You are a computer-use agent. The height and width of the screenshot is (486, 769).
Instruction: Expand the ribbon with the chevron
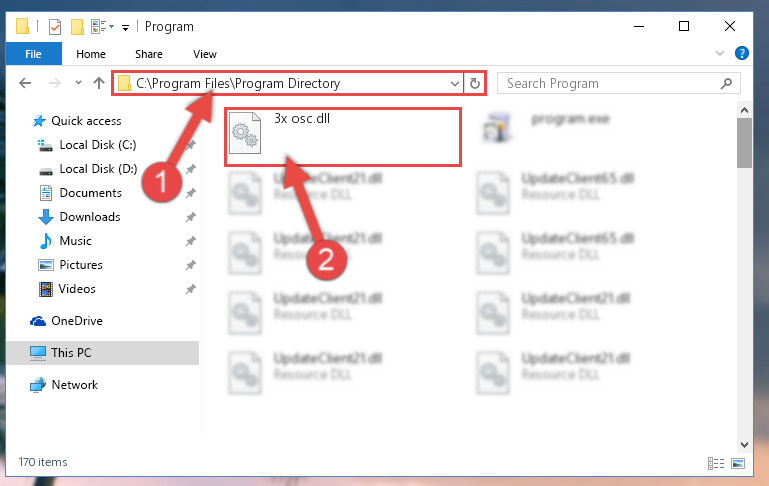719,53
